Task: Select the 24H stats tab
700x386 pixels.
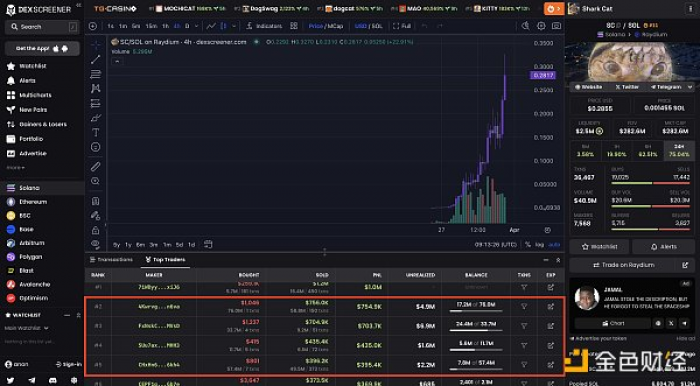Action: tap(679, 150)
